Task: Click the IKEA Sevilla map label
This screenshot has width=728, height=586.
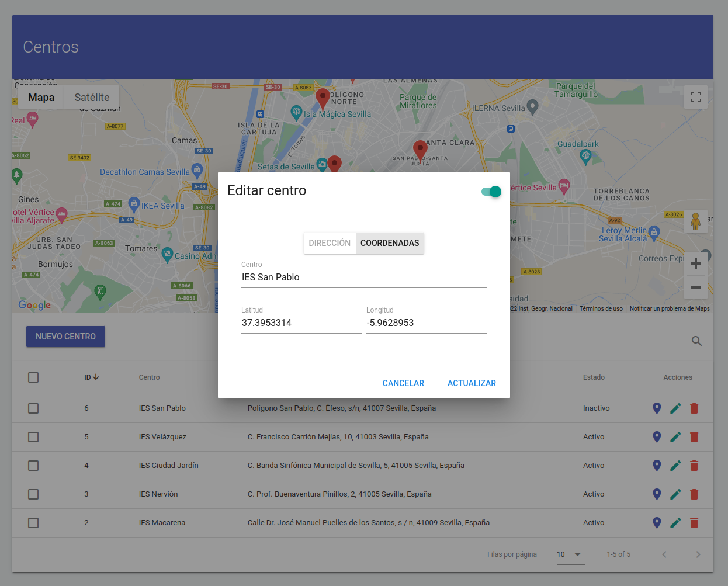Action: (162, 206)
